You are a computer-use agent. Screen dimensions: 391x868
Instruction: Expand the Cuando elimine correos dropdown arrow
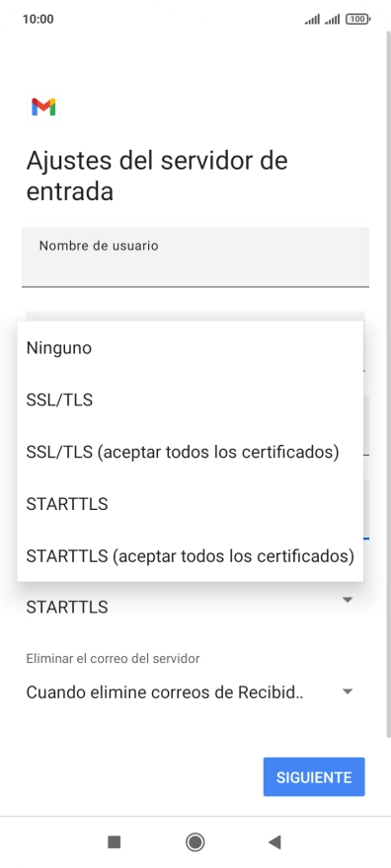click(x=348, y=692)
